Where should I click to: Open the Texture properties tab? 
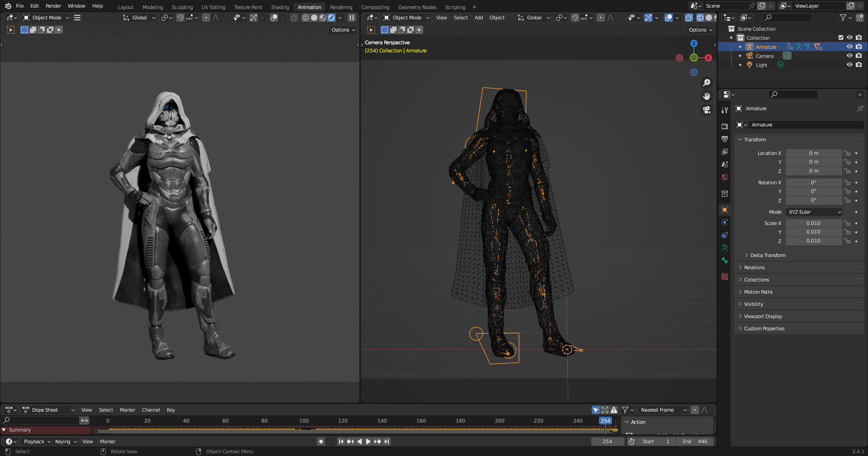725,277
